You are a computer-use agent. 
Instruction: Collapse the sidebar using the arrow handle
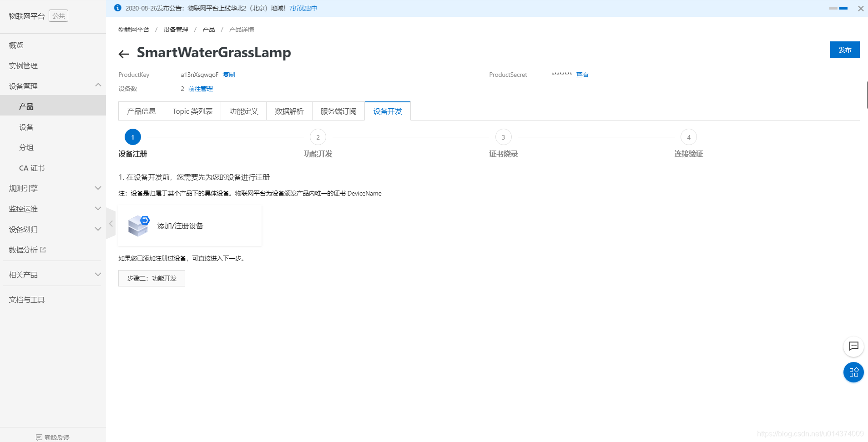click(x=111, y=223)
